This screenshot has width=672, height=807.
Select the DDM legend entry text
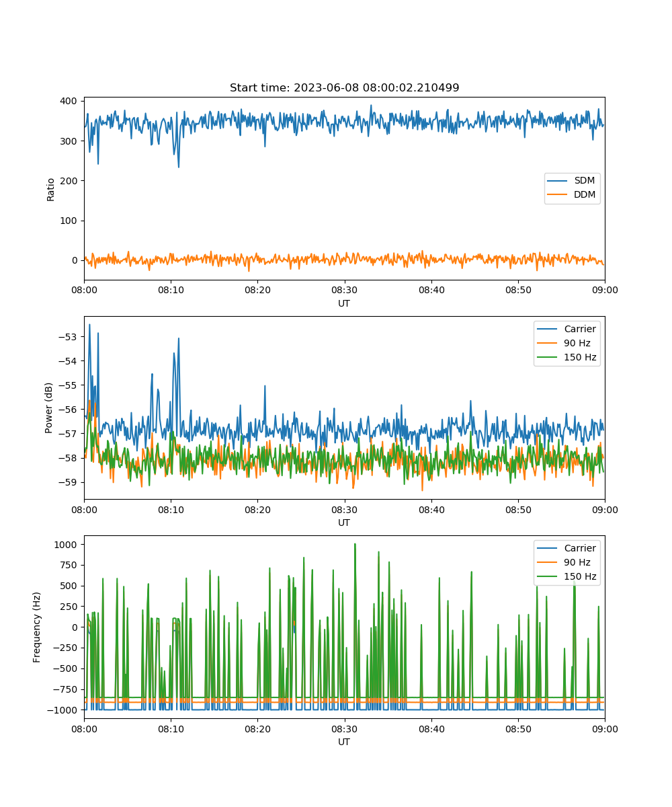click(585, 195)
